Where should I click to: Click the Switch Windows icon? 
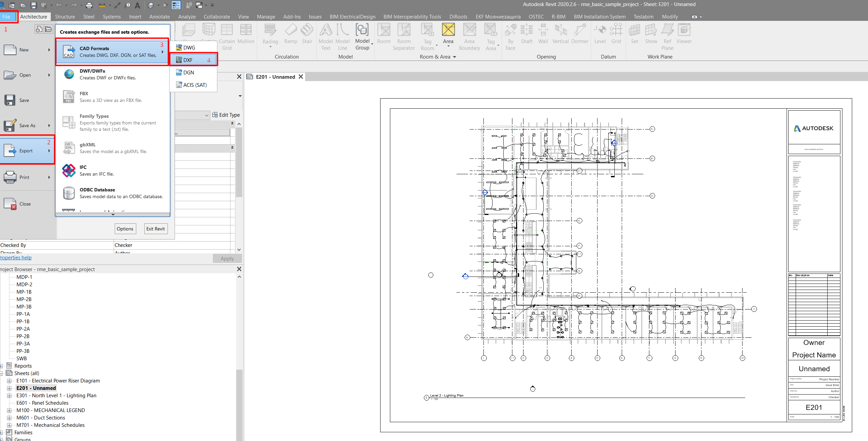click(x=199, y=5)
